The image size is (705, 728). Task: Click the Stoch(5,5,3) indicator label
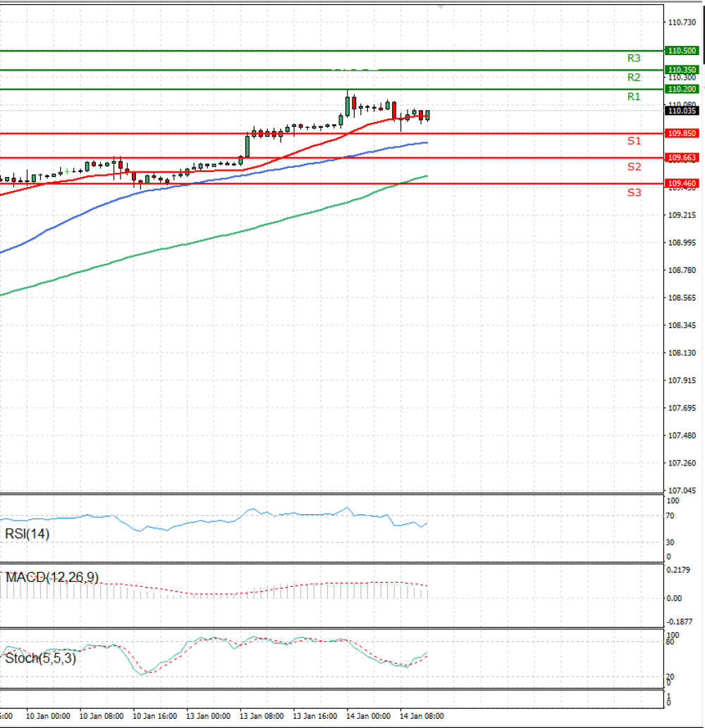pos(40,658)
